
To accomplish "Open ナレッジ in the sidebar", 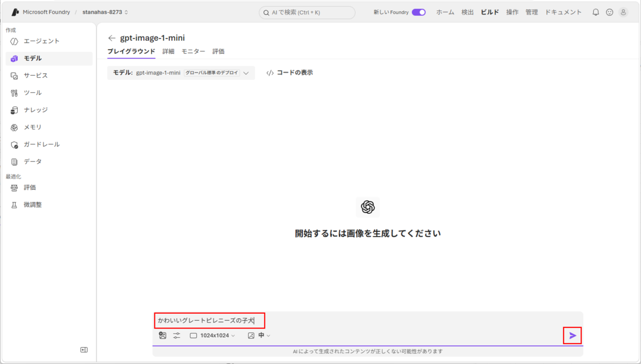I will (49, 110).
